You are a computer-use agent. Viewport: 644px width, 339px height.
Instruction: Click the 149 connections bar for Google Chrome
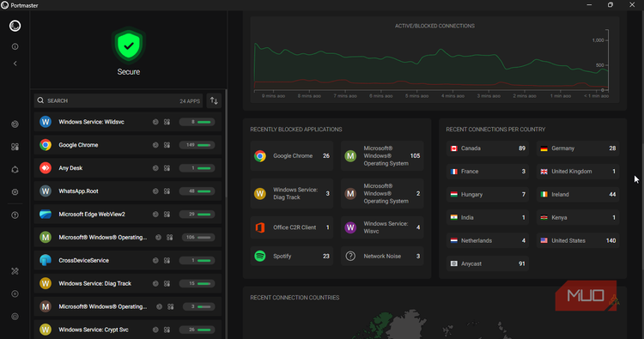point(197,145)
